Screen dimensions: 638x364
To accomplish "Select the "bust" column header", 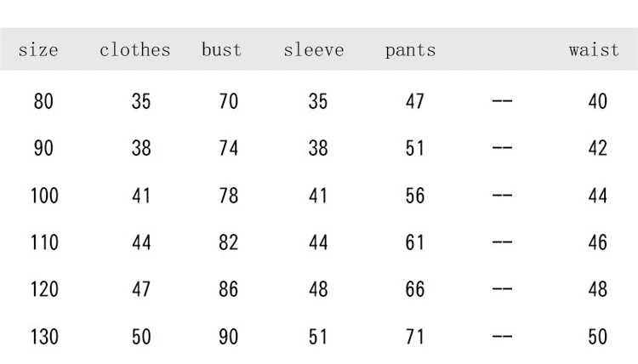I will click(221, 50).
